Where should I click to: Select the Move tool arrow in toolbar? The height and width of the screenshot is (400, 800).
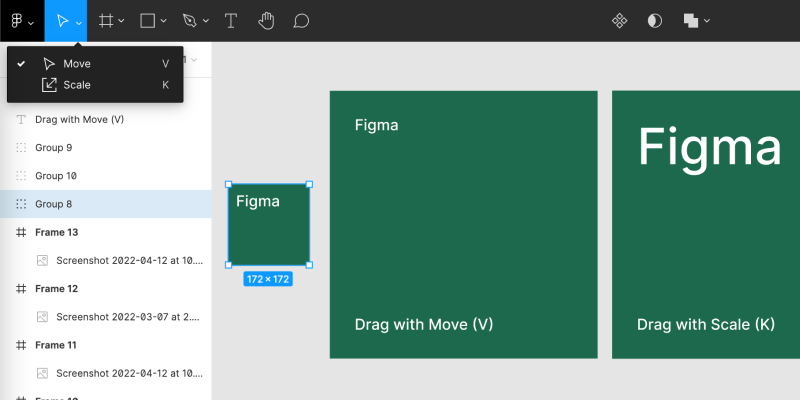click(x=62, y=21)
